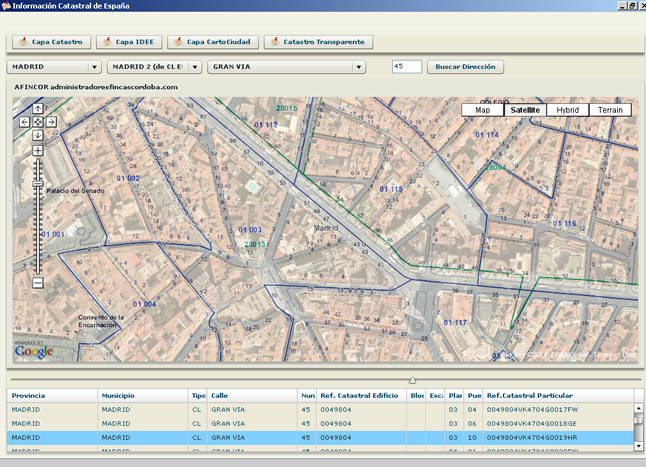The height and width of the screenshot is (467, 646).
Task: Click the 01 004 district label on map
Action: 145,304
